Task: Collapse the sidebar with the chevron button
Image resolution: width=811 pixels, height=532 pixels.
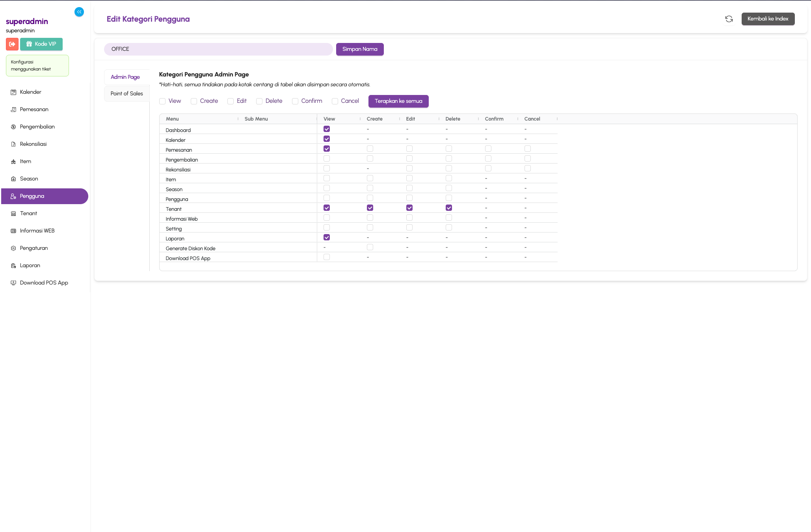Action: click(79, 12)
